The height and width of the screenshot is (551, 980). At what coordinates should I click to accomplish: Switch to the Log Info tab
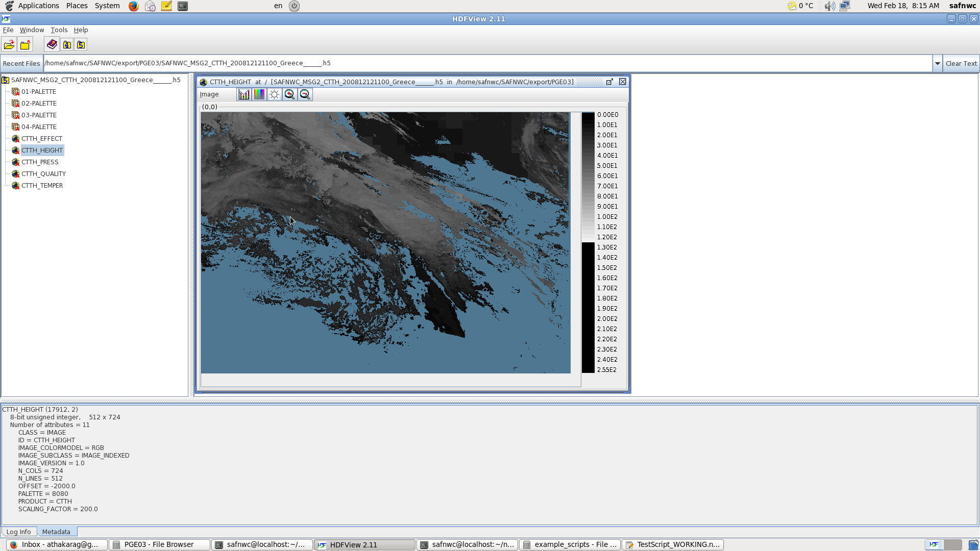18,532
